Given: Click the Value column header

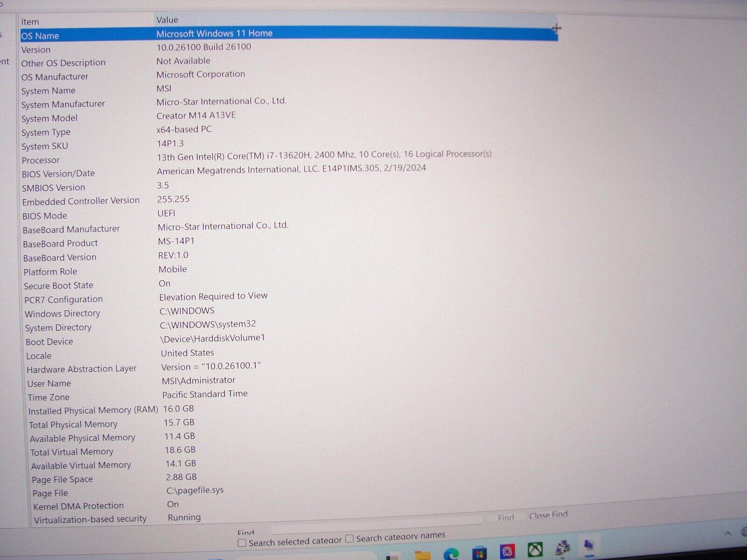Looking at the screenshot, I should tap(167, 20).
